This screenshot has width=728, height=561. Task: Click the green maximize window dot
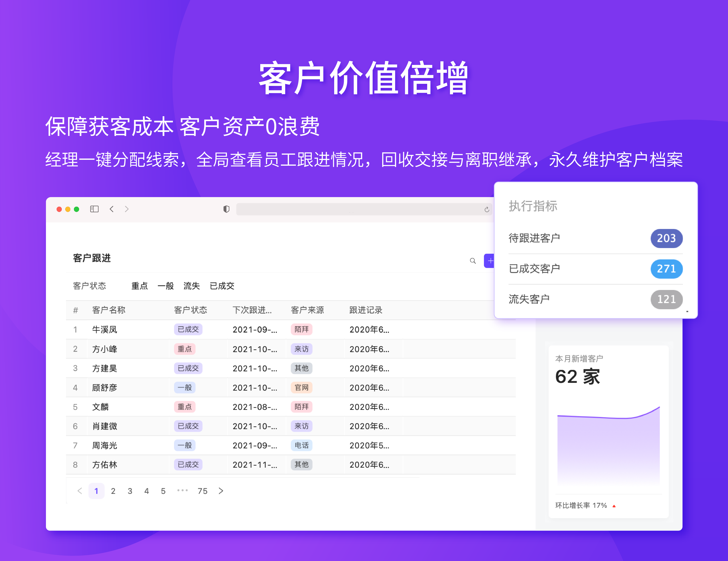pyautogui.click(x=76, y=209)
